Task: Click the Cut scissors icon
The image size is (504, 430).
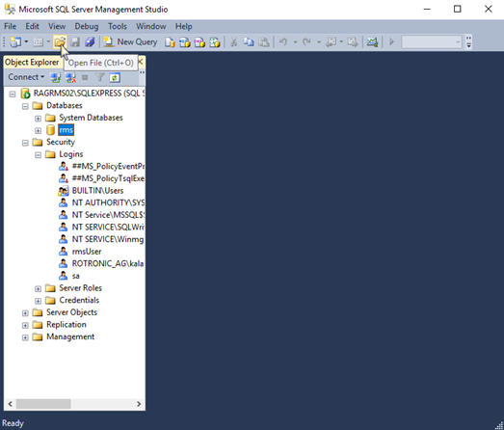Action: [233, 42]
